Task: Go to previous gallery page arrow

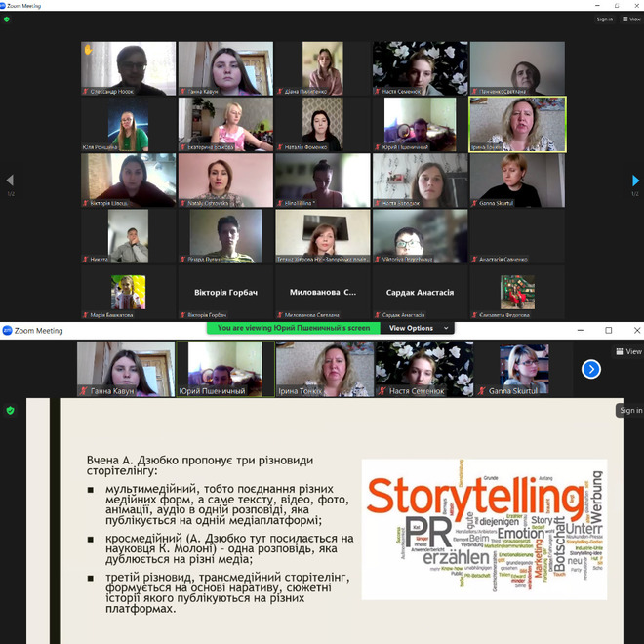Action: [x=10, y=181]
